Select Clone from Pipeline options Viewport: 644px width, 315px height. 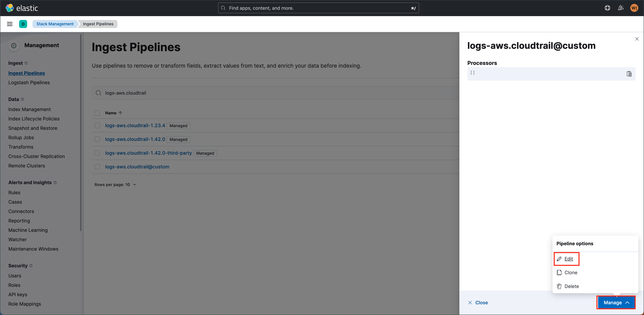click(571, 272)
